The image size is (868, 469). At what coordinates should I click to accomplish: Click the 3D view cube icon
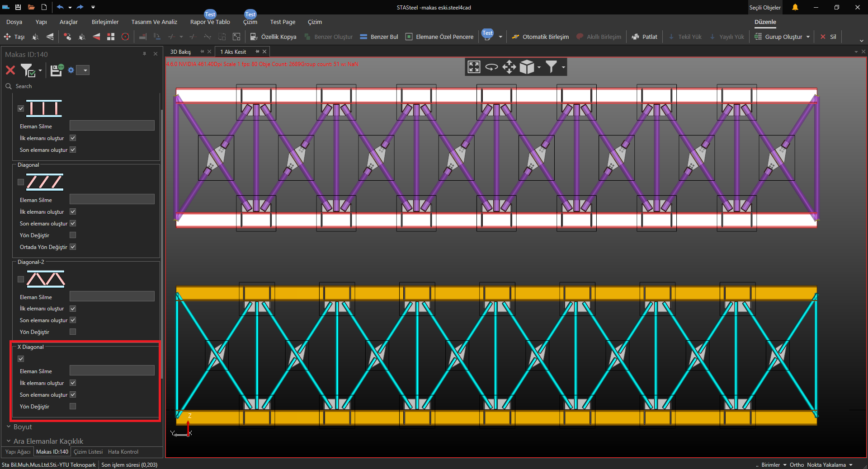[527, 67]
